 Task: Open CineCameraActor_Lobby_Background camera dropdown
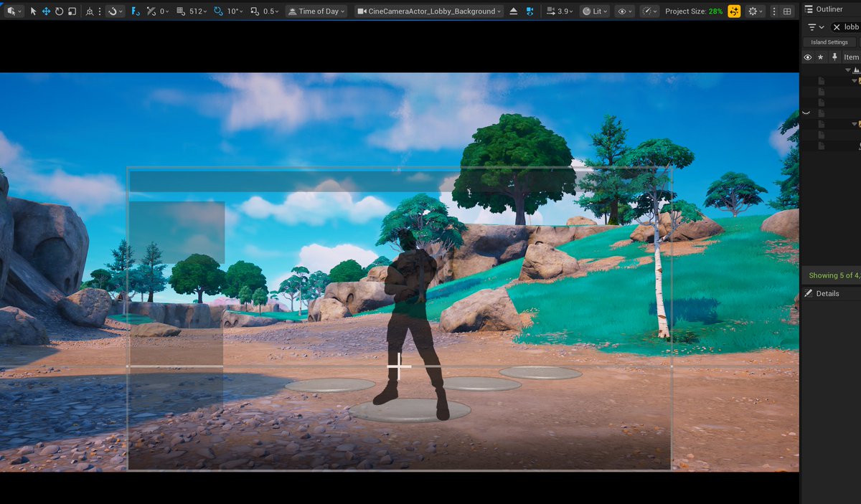tap(428, 11)
